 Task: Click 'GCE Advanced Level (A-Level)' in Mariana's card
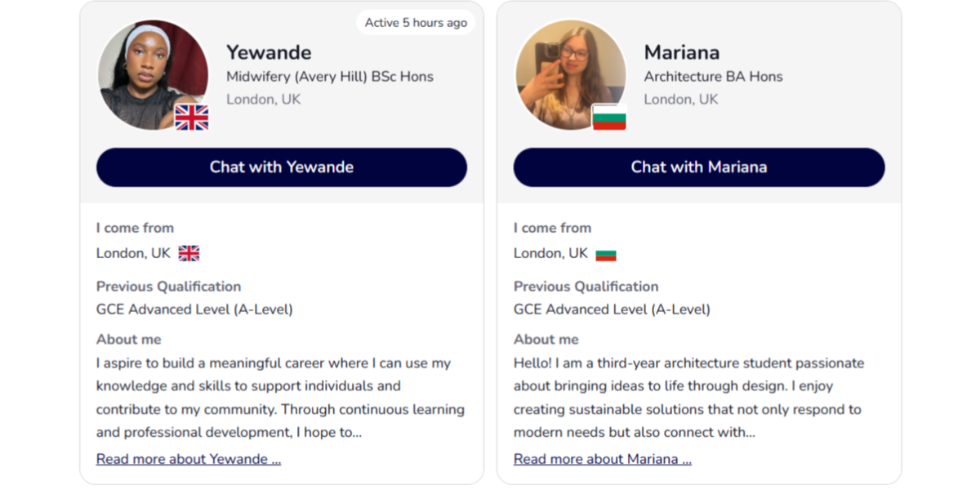click(x=612, y=310)
